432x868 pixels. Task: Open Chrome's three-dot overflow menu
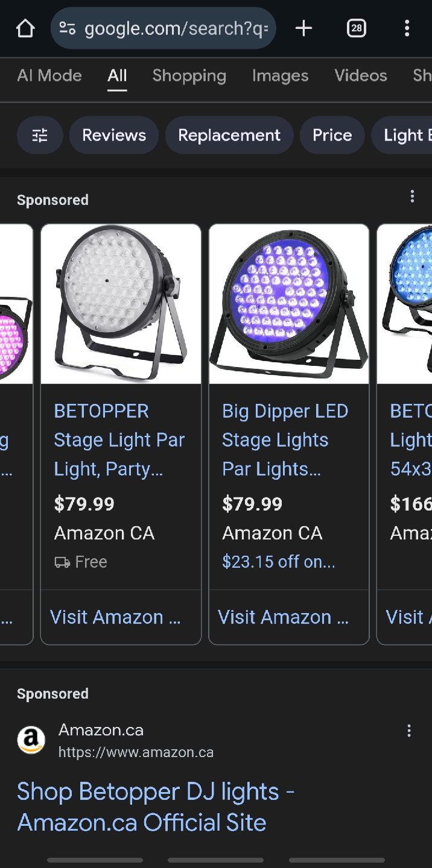407,28
